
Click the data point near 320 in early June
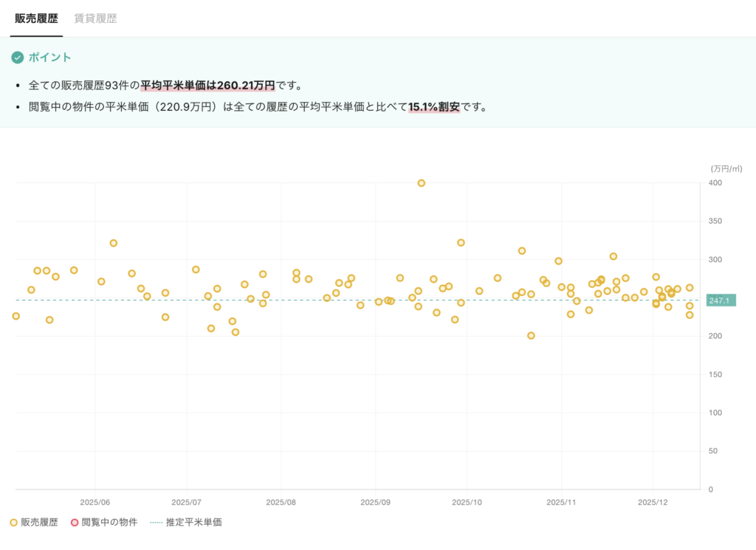point(114,243)
